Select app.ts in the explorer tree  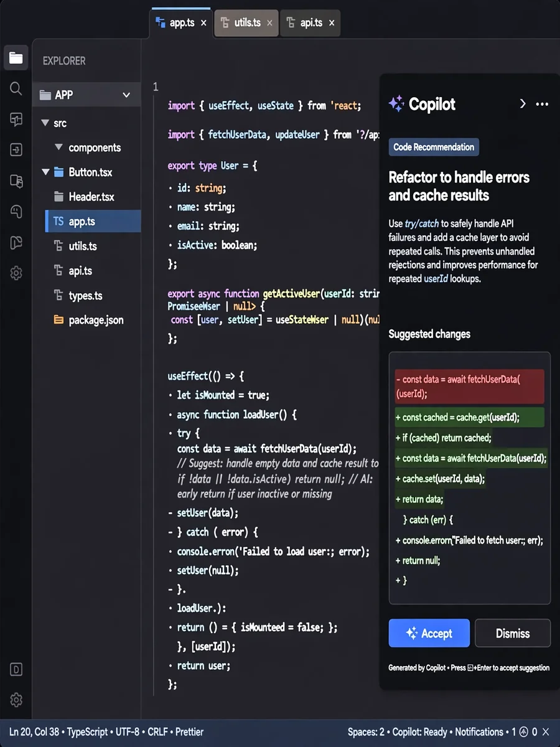pos(93,222)
